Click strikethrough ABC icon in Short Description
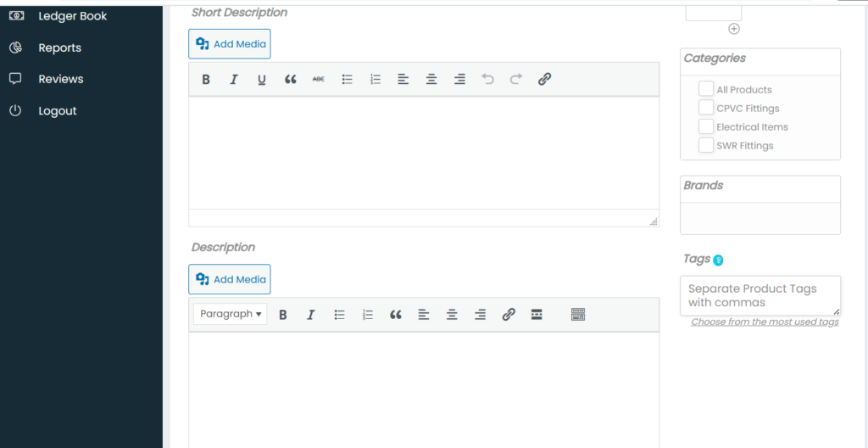Viewport: 868px width, 448px height. coord(318,80)
